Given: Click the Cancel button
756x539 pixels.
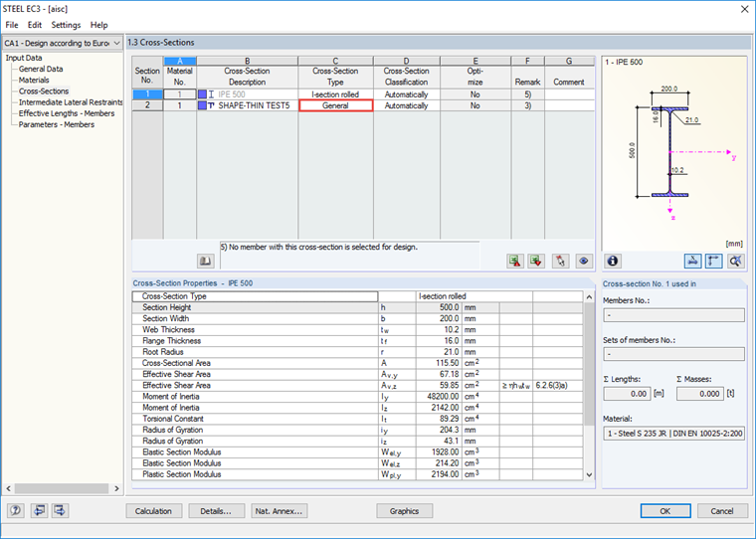Looking at the screenshot, I should point(722,511).
